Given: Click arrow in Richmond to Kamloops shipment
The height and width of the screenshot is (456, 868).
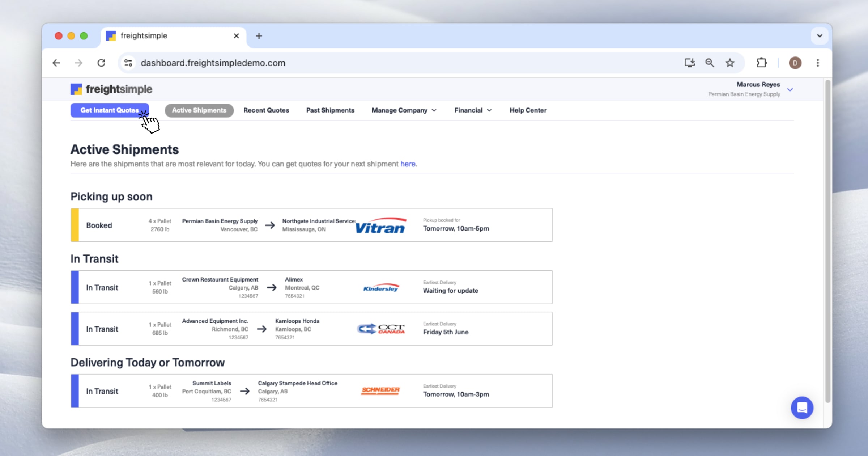Looking at the screenshot, I should click(x=262, y=329).
